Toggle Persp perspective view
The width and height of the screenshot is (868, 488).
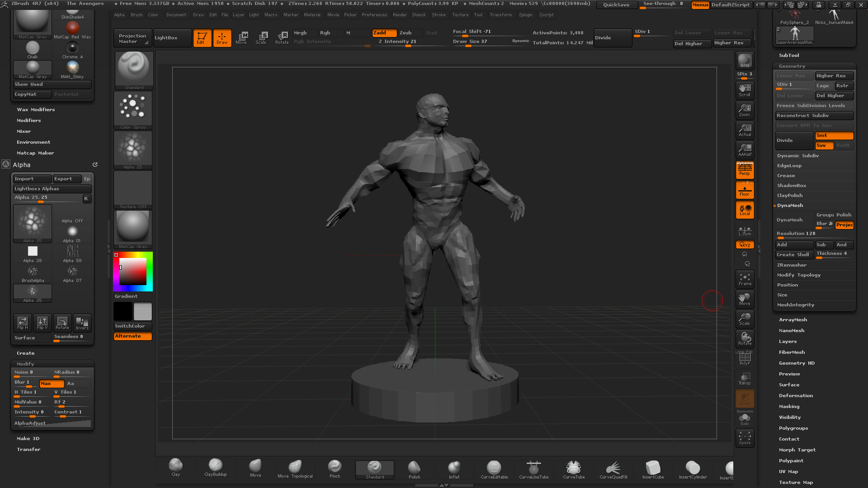click(745, 170)
